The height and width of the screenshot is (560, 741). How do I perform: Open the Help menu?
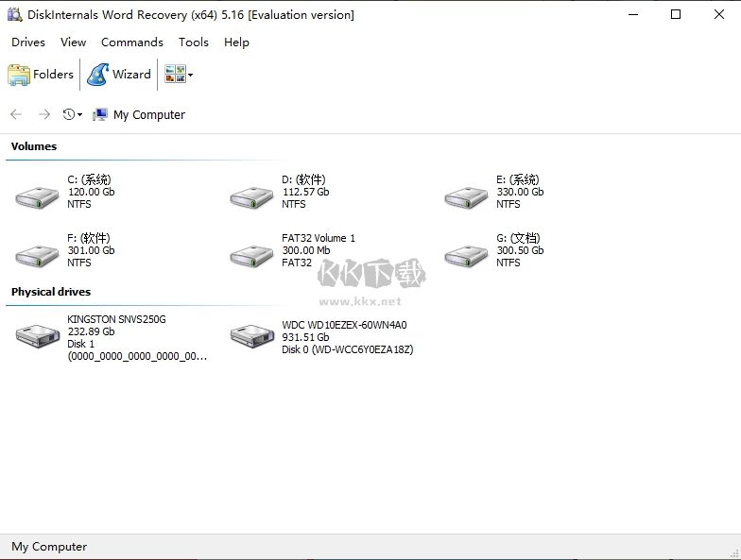[x=236, y=42]
